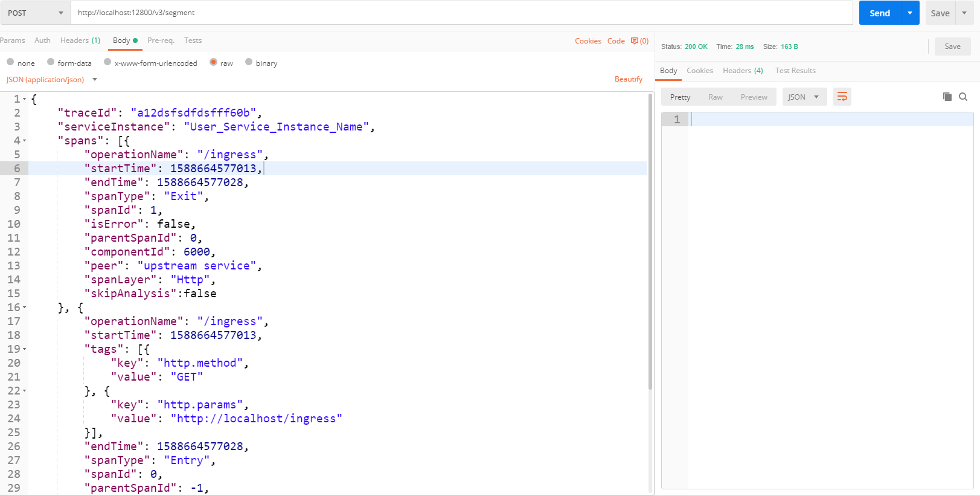
Task: Click the "parentSpanId": -1 line
Action: click(147, 488)
